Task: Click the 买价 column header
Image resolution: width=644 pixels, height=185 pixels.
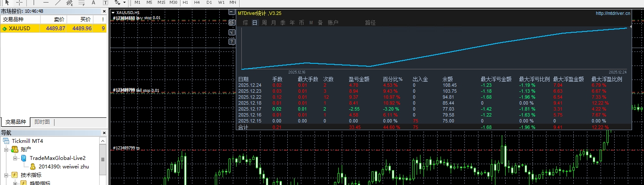Action: (80, 20)
